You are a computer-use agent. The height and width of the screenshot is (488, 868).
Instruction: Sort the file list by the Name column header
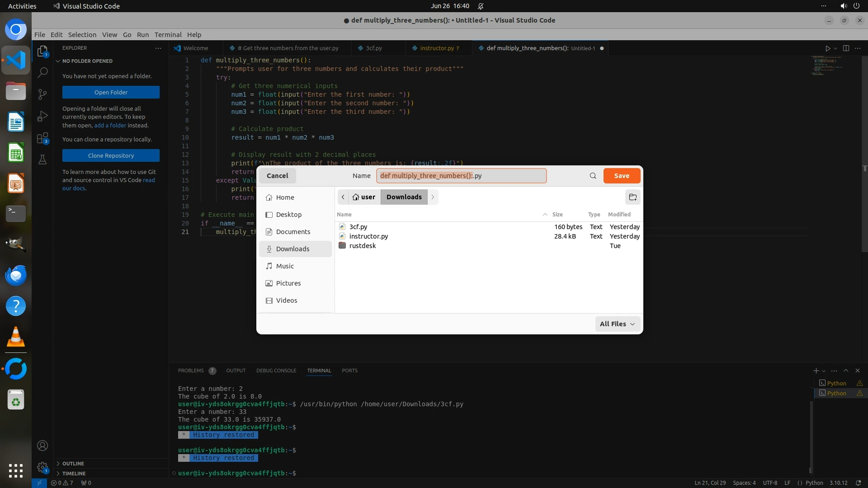tap(344, 215)
